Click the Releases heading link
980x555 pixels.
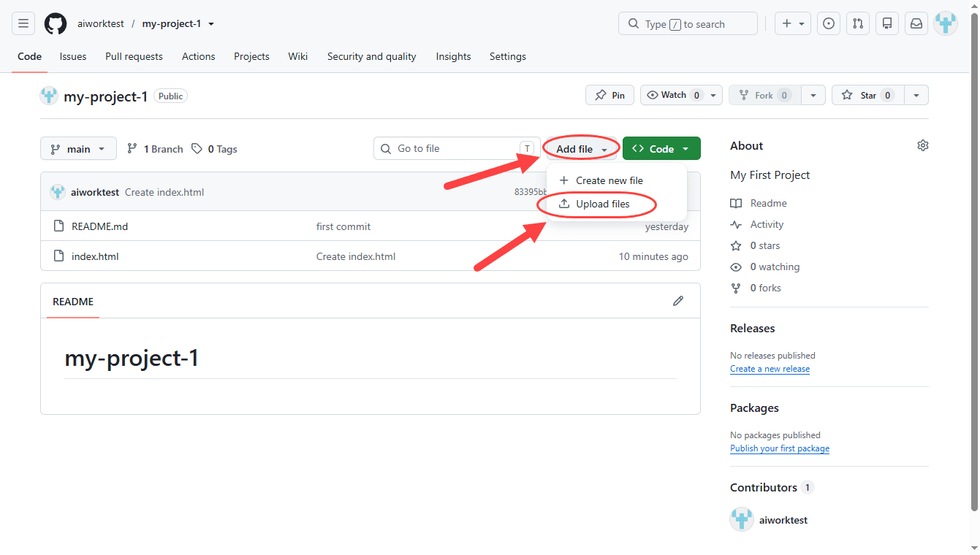(753, 329)
